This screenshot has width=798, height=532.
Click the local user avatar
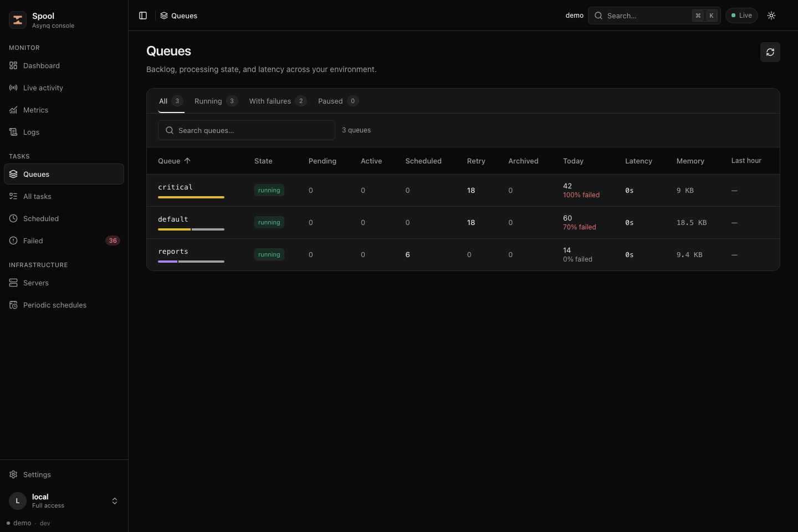click(x=18, y=501)
